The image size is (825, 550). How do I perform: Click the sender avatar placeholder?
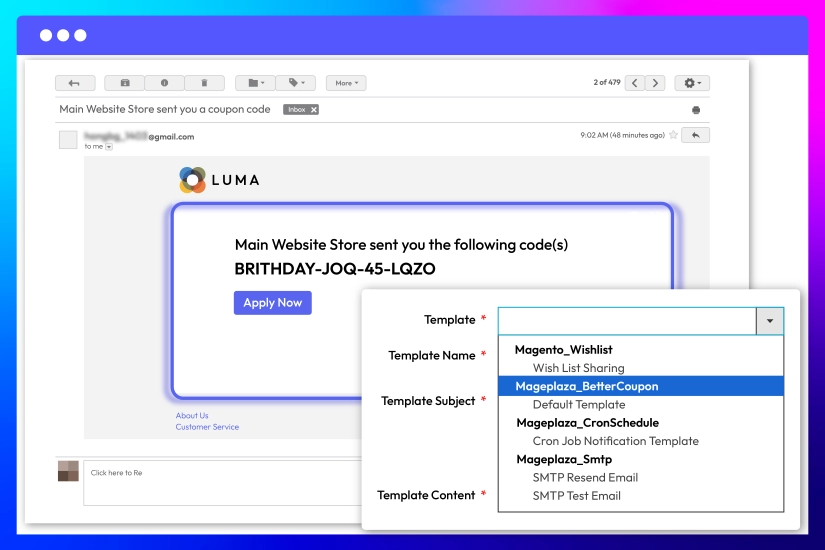pyautogui.click(x=68, y=140)
